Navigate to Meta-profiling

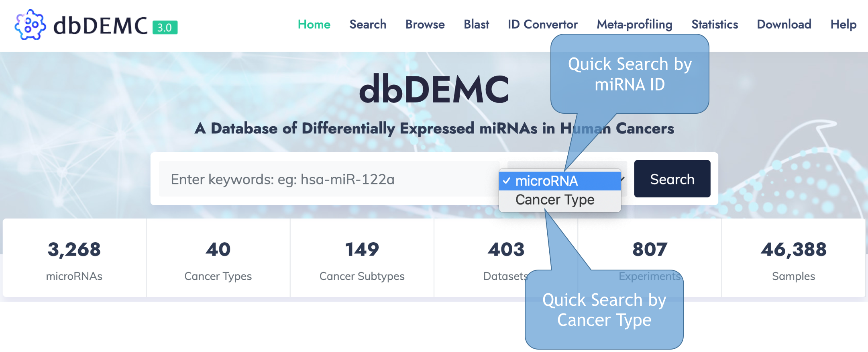[634, 25]
